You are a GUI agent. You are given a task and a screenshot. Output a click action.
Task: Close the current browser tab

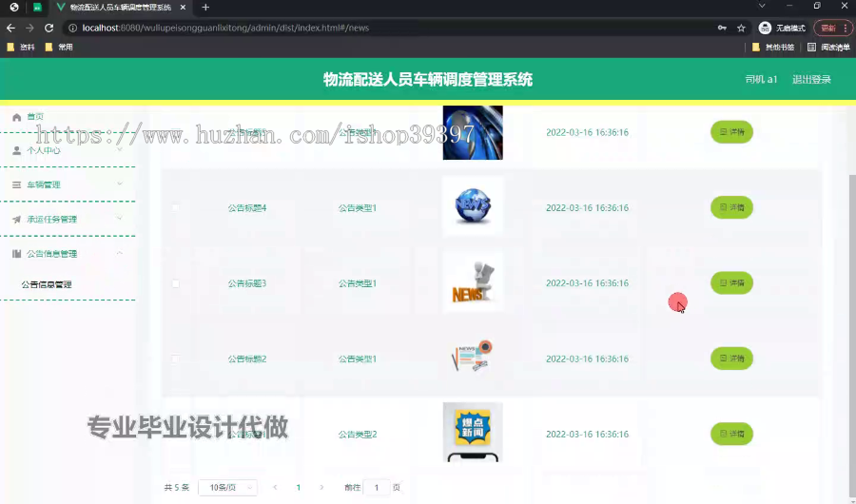pyautogui.click(x=183, y=7)
